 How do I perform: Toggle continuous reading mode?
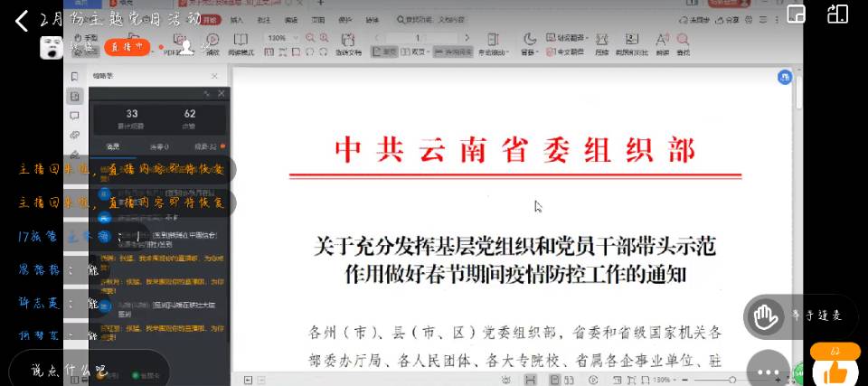pos(453,52)
